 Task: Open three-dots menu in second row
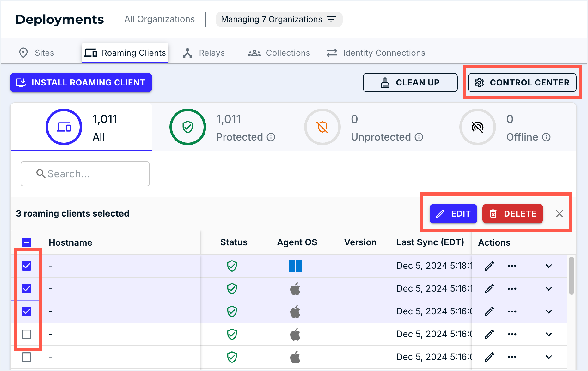coord(512,289)
